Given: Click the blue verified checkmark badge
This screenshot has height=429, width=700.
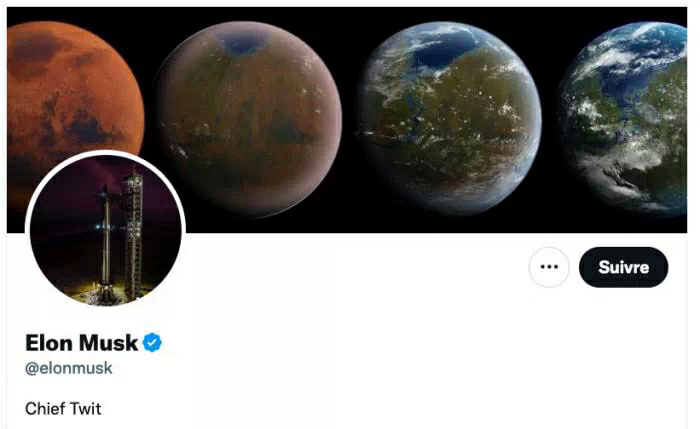Looking at the screenshot, I should 152,343.
